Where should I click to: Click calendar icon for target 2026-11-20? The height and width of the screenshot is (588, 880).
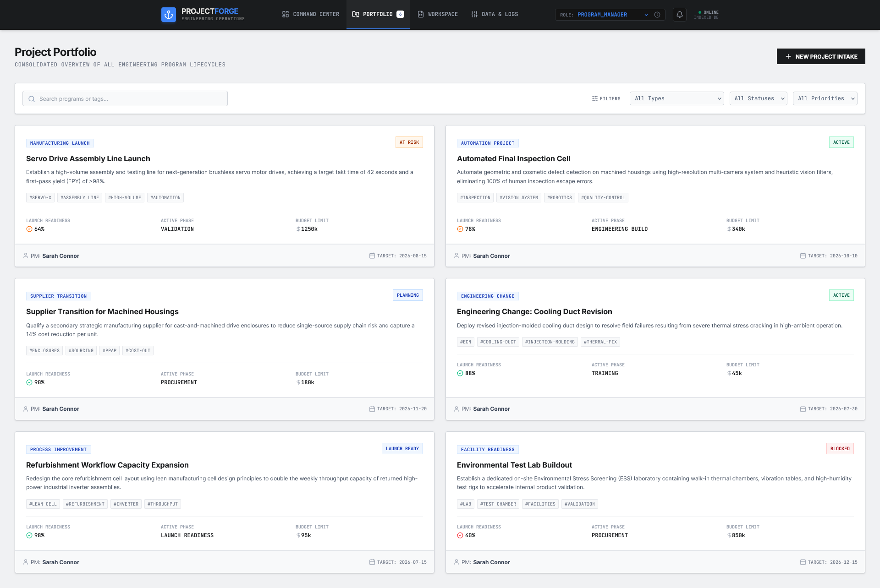[x=372, y=409]
